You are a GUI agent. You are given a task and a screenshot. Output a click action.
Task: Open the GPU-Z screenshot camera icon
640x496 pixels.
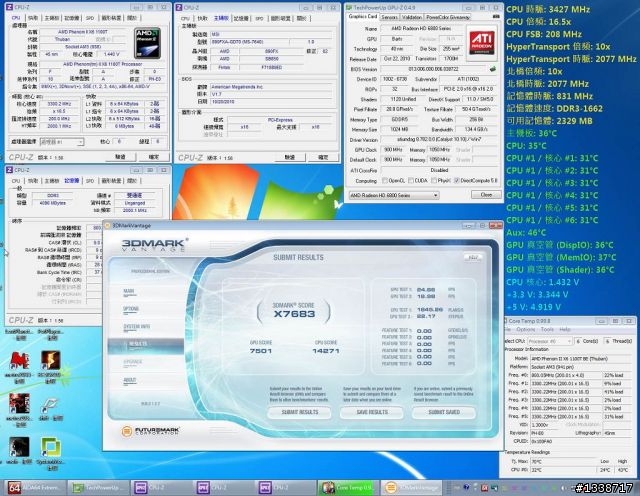pos(496,17)
